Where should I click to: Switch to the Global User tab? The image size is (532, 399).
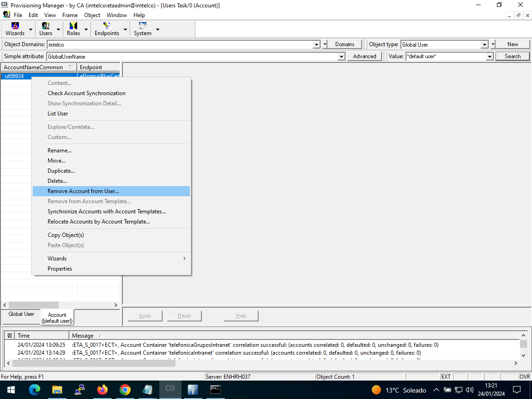pos(21,314)
